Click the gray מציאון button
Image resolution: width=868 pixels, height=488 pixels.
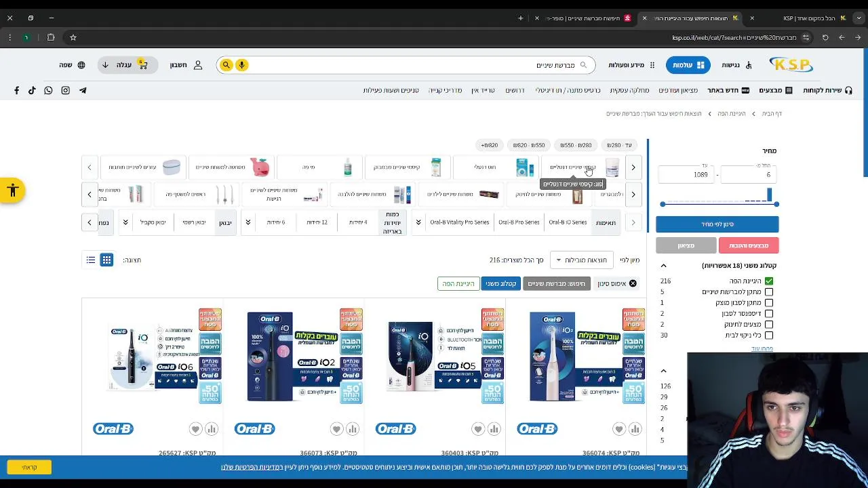point(686,245)
